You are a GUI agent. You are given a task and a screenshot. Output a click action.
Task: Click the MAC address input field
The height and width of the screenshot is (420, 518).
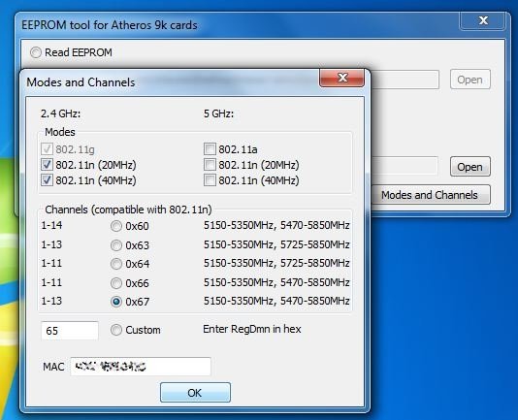click(141, 367)
